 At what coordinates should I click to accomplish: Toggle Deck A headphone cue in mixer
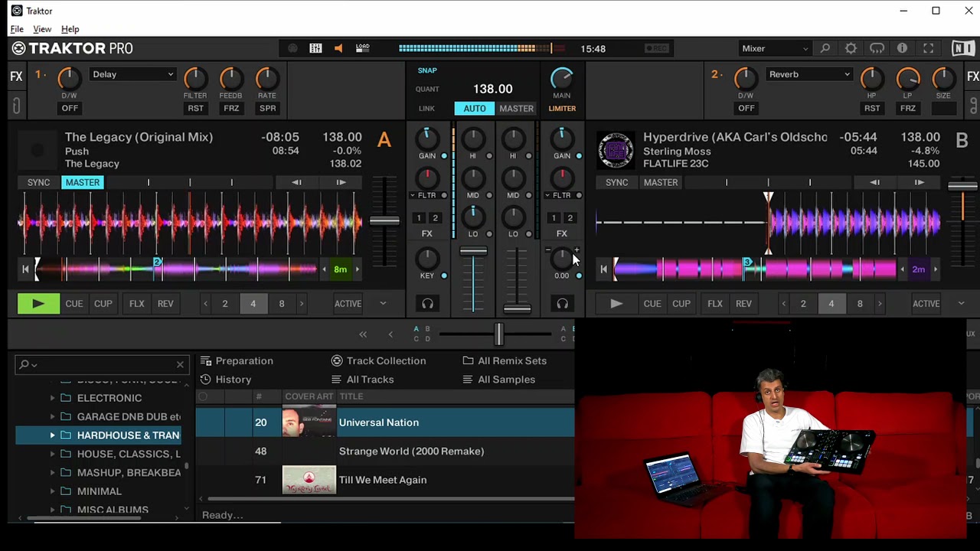(x=427, y=304)
